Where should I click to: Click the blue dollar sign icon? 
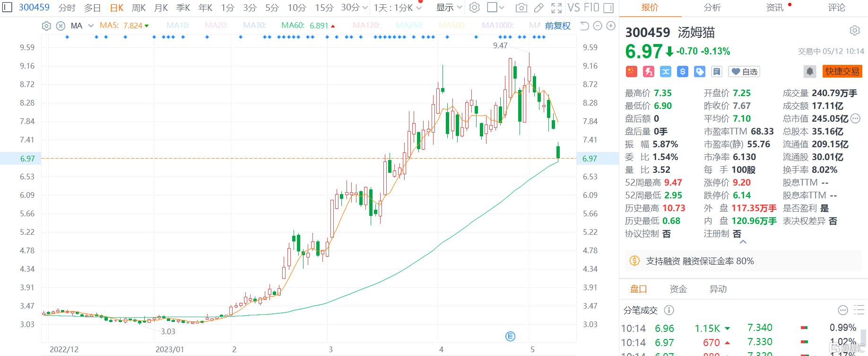pos(683,71)
